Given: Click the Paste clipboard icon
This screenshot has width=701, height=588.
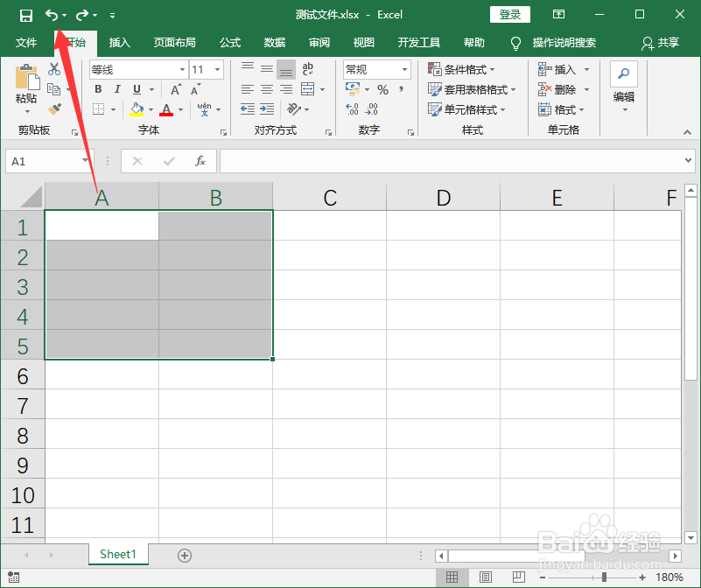Looking at the screenshot, I should pos(27,77).
